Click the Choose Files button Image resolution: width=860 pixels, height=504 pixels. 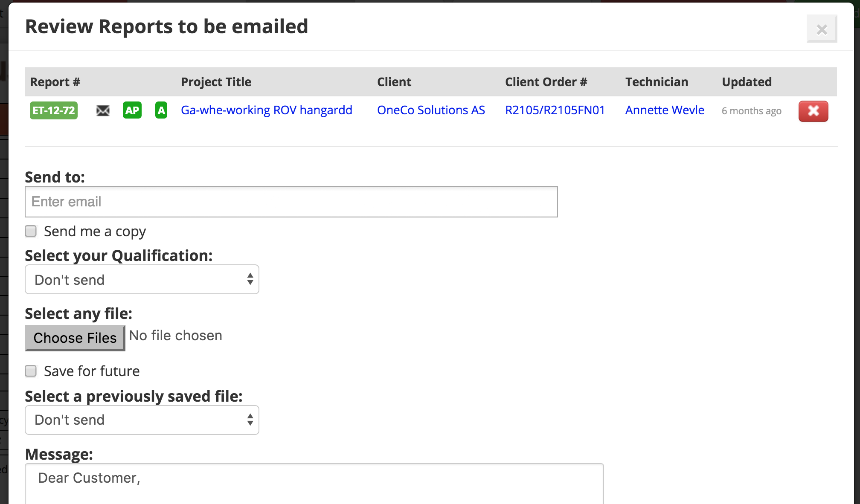[x=75, y=338]
